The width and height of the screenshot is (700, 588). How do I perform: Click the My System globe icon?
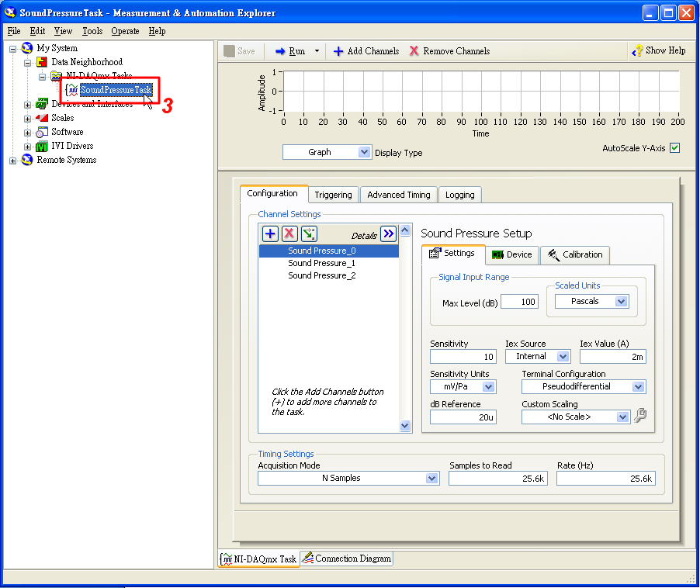tap(27, 48)
